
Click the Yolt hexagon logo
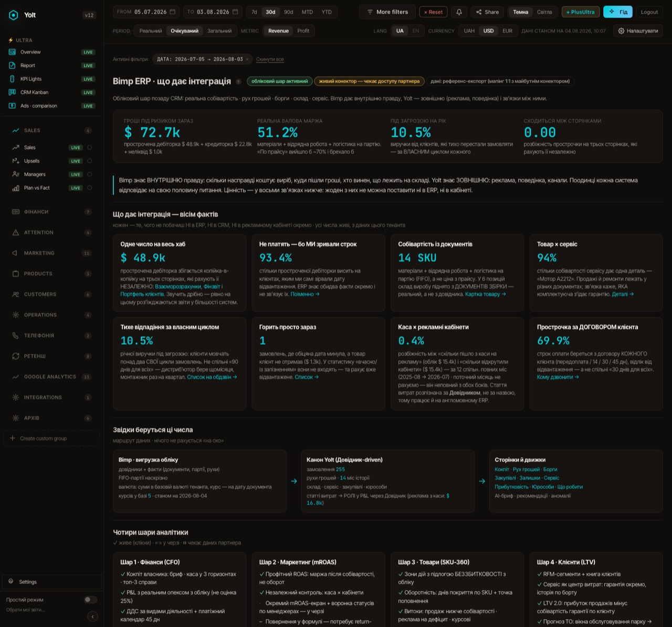point(13,15)
